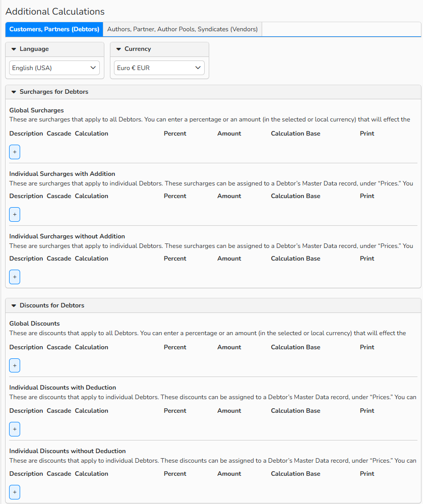Click Cascade header under Individual Discounts without Deduction
Screen dimensions: 423x504
tap(59, 474)
